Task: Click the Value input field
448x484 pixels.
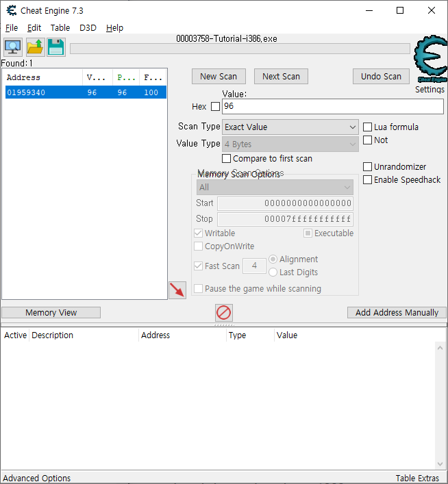Action: 333,107
